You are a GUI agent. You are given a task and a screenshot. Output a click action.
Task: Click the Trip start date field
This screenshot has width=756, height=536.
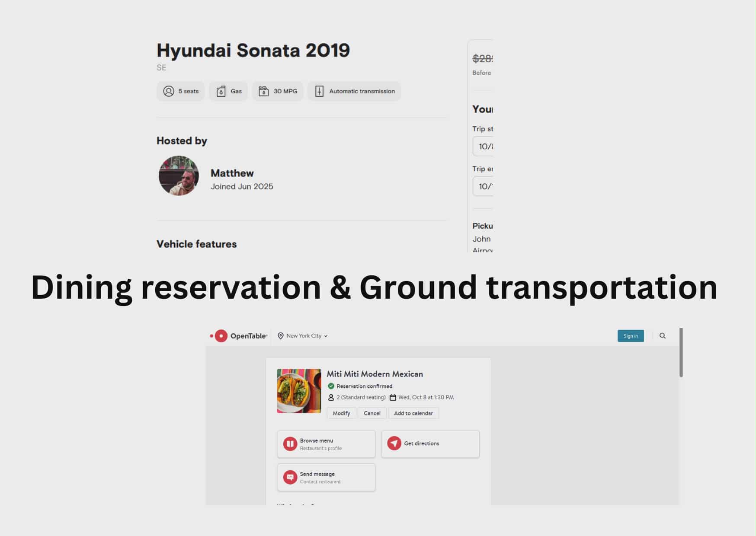[x=484, y=147]
